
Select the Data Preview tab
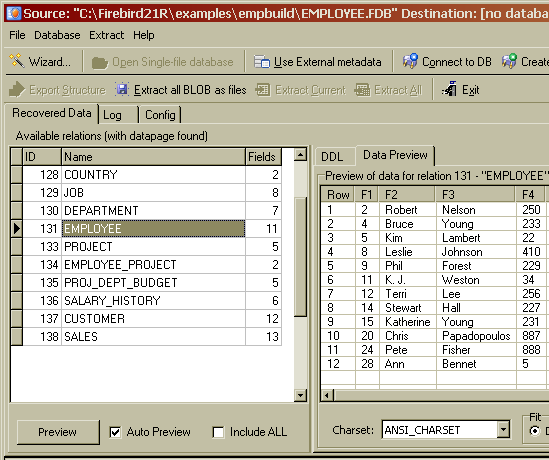pos(395,155)
